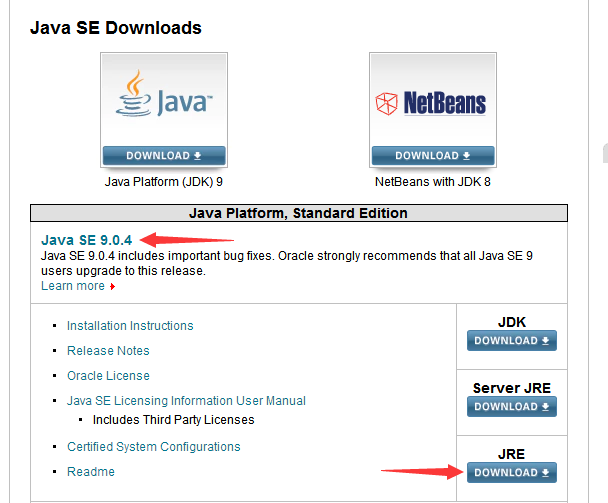Follow the Learn more link
This screenshot has width=608, height=503.
[73, 286]
